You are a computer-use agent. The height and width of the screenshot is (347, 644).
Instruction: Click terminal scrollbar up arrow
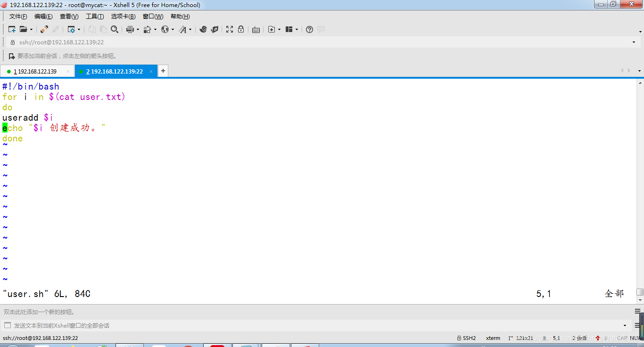(640, 83)
